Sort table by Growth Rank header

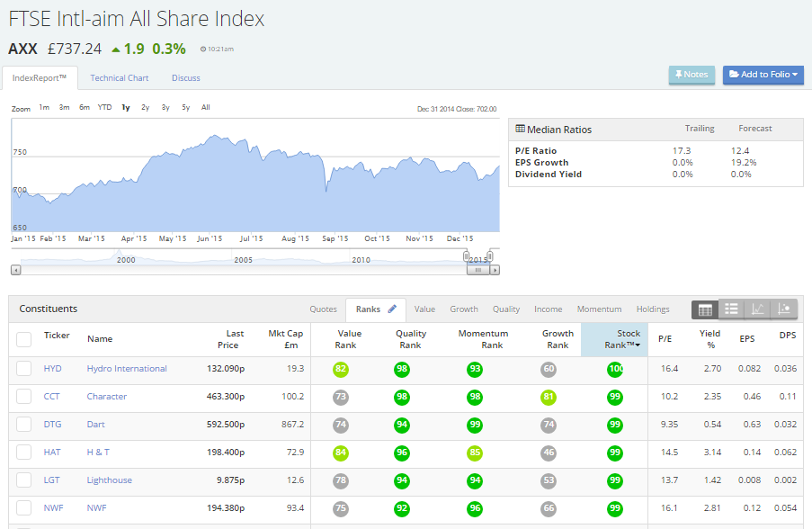pos(558,339)
